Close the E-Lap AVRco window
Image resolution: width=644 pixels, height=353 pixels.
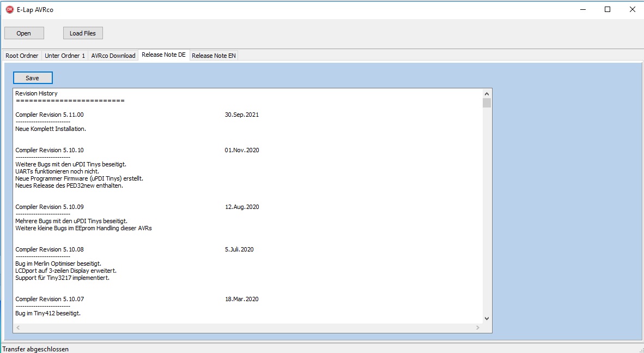pos(633,9)
